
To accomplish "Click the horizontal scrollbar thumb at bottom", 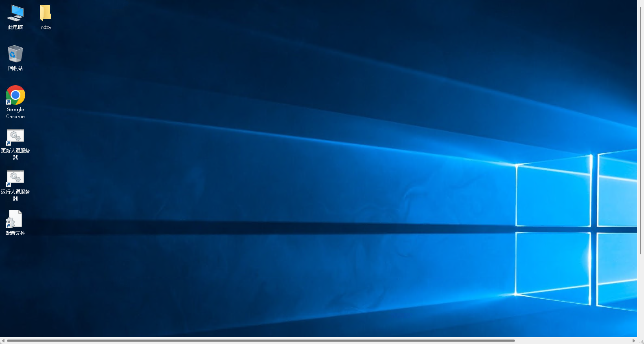I will click(x=261, y=341).
